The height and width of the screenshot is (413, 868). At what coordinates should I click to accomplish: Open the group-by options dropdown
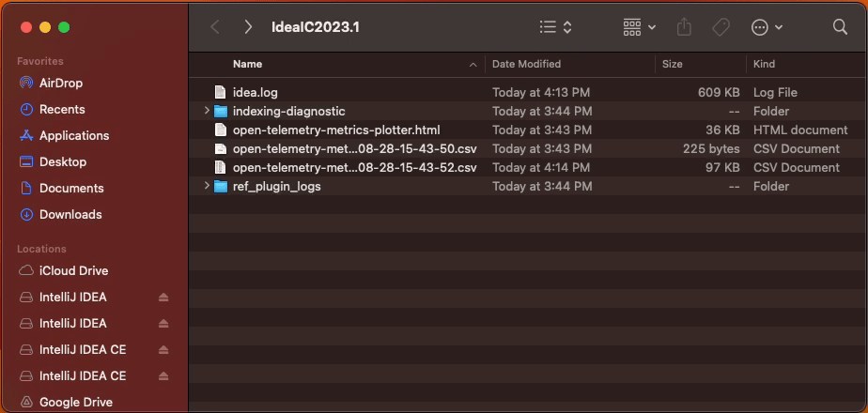pos(640,27)
